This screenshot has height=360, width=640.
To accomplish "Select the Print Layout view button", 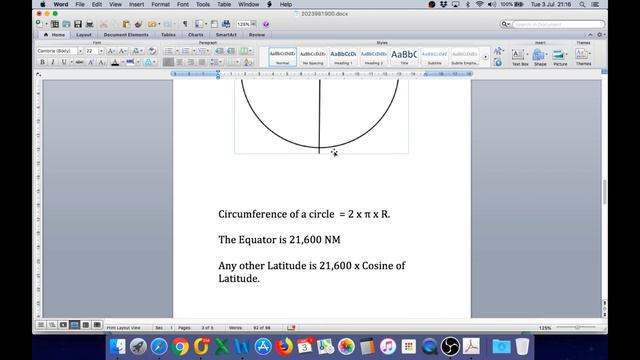I will 74,325.
